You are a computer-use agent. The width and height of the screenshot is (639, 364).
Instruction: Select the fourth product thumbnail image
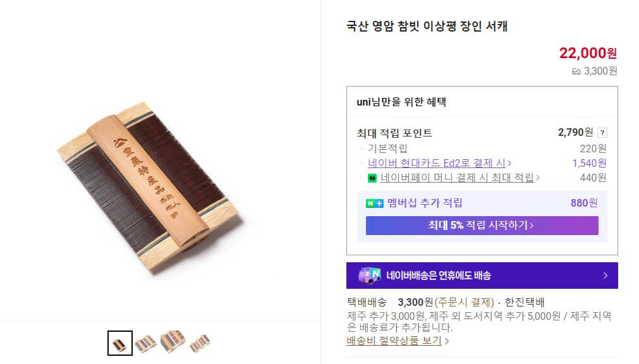[x=200, y=343]
